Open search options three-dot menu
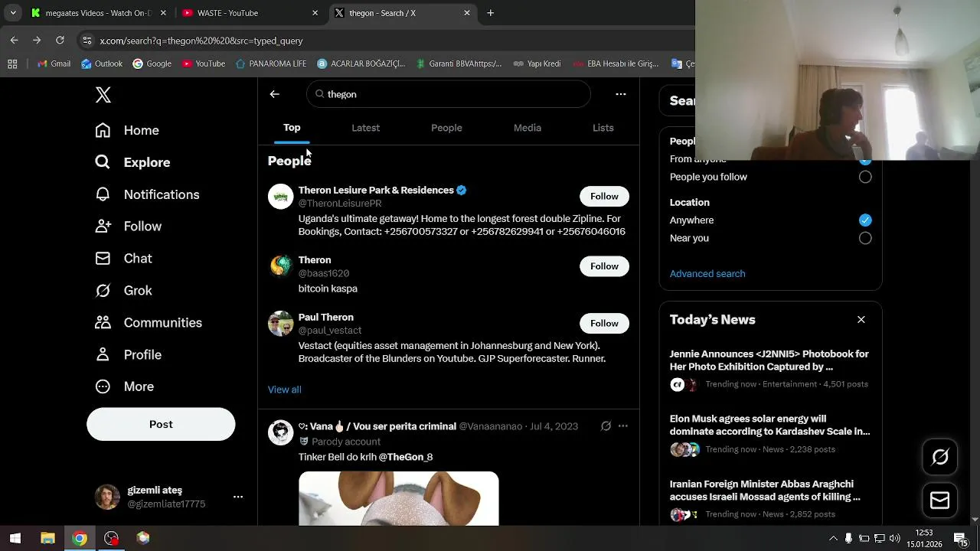980x551 pixels. pyautogui.click(x=621, y=94)
